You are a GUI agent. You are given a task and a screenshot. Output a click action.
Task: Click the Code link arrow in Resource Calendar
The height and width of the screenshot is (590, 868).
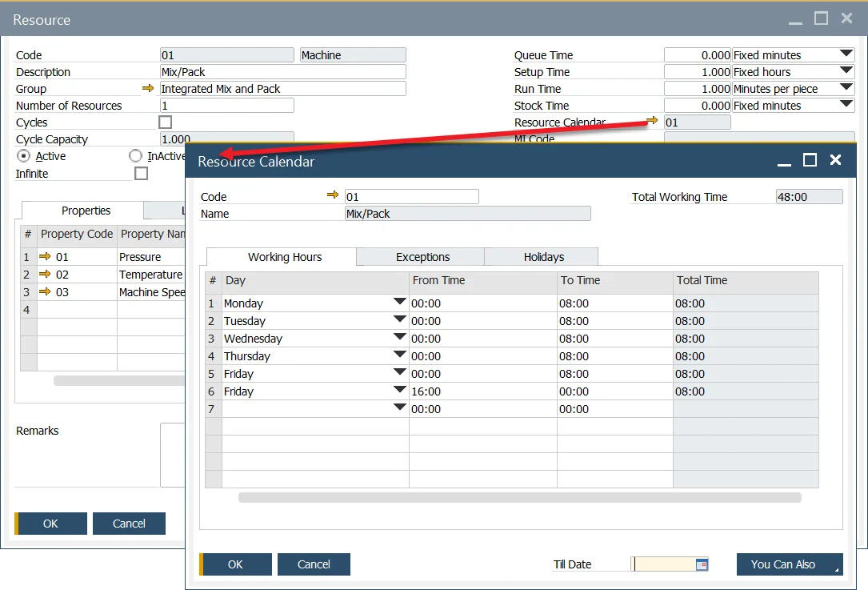point(333,196)
